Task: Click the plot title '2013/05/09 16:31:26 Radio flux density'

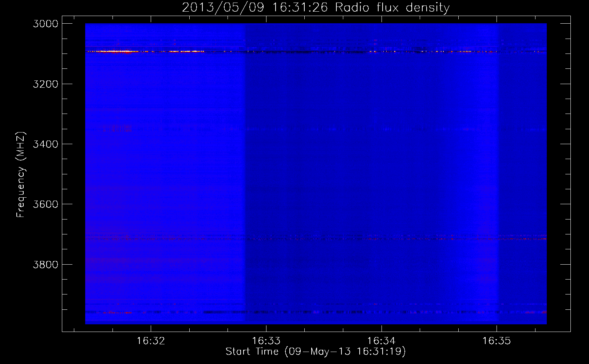Action: tap(316, 8)
